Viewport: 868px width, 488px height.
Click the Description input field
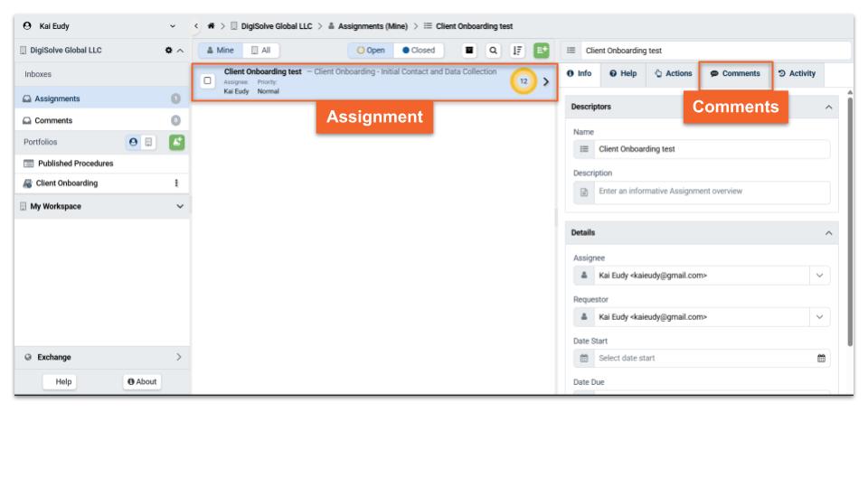click(705, 192)
